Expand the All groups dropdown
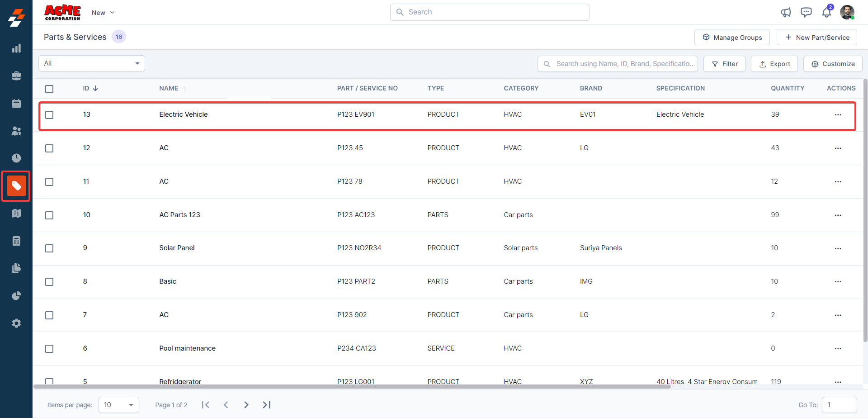This screenshot has height=418, width=868. (x=92, y=63)
